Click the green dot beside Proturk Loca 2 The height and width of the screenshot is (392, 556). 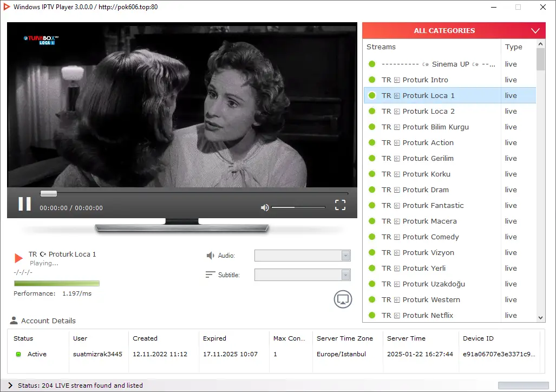(x=372, y=111)
